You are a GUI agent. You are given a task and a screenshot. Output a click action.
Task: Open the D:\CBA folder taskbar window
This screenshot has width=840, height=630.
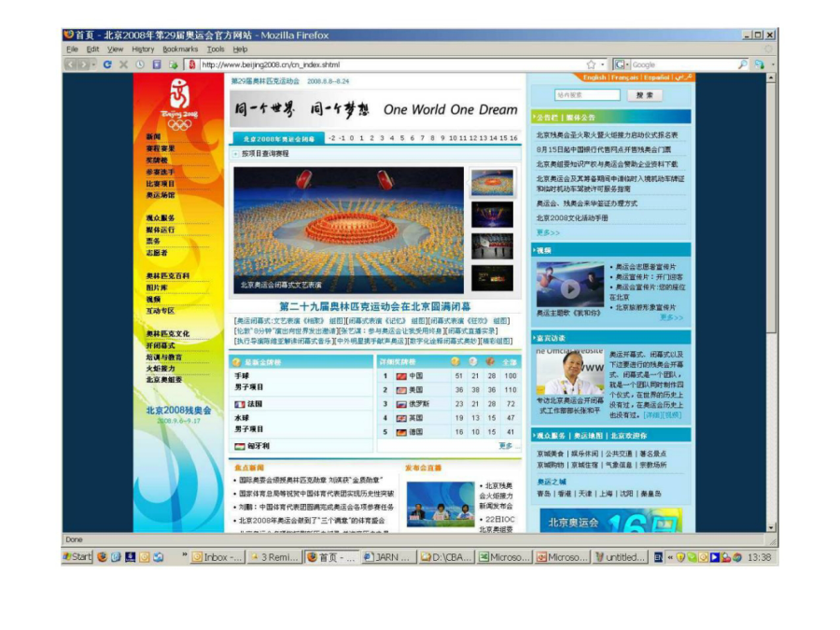[x=446, y=557]
